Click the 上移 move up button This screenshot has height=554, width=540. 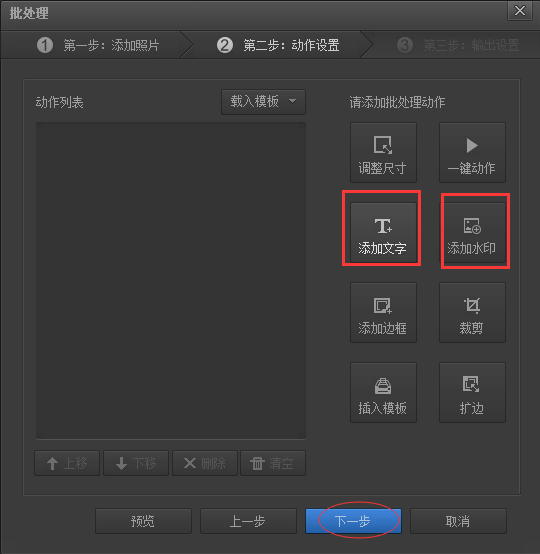[x=67, y=463]
